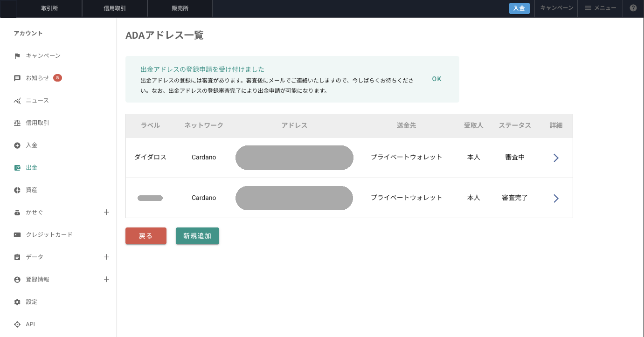
Task: Open the 取引所 tab
Action: point(49,8)
